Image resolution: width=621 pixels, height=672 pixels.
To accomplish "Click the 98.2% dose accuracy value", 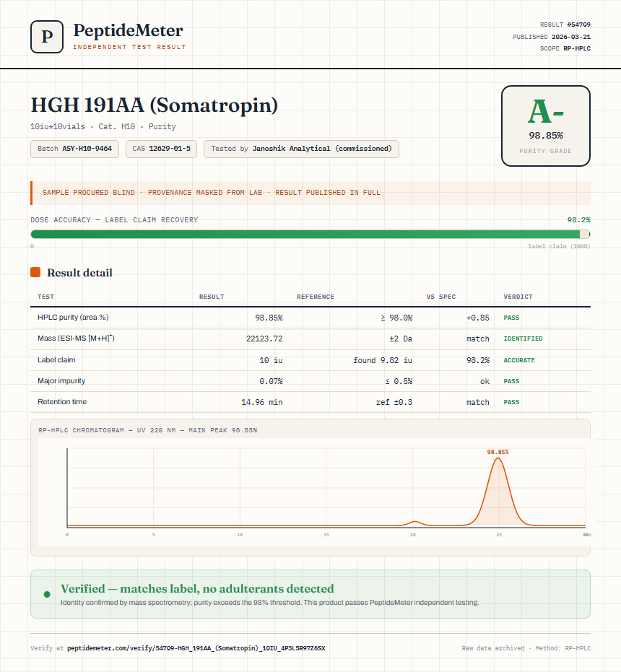I will pyautogui.click(x=578, y=220).
